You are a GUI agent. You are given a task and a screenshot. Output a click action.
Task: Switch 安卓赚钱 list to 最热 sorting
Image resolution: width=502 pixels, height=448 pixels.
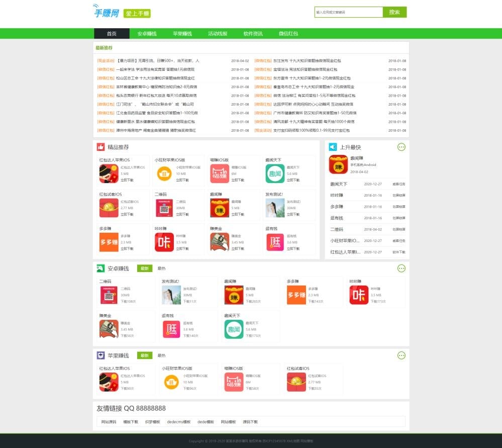point(161,268)
